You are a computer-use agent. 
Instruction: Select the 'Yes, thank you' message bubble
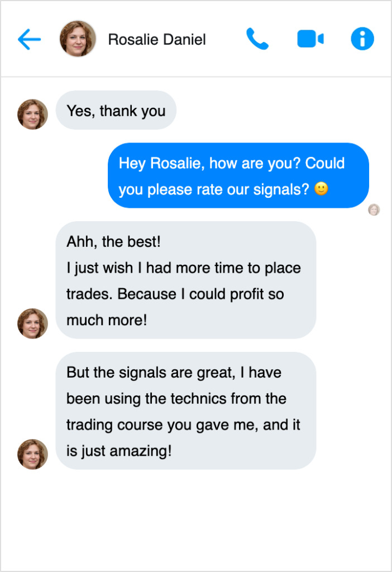tap(116, 111)
